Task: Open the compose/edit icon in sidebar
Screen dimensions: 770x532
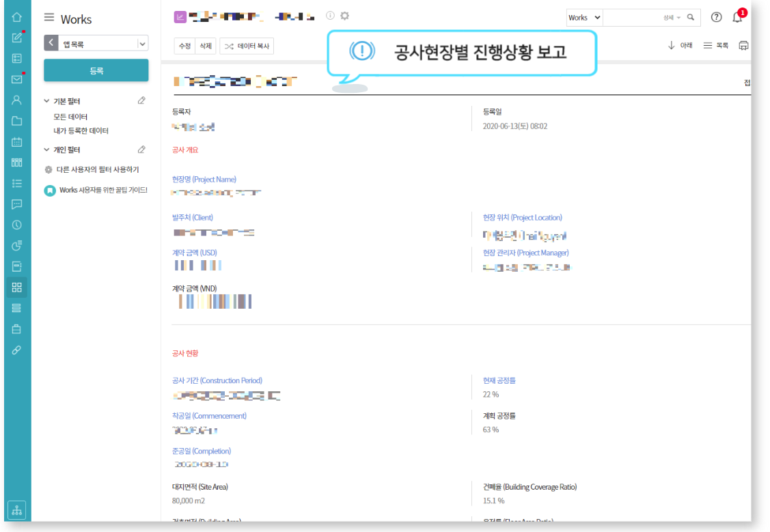Action: [x=16, y=38]
